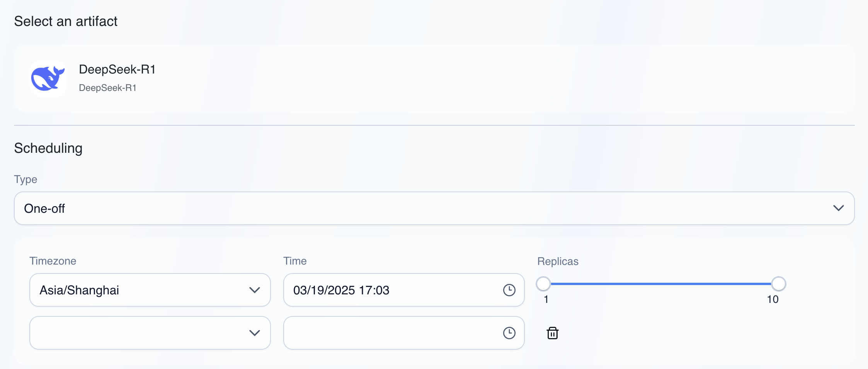The height and width of the screenshot is (369, 868).
Task: Delete the second schedule row with trash icon
Action: coord(553,333)
